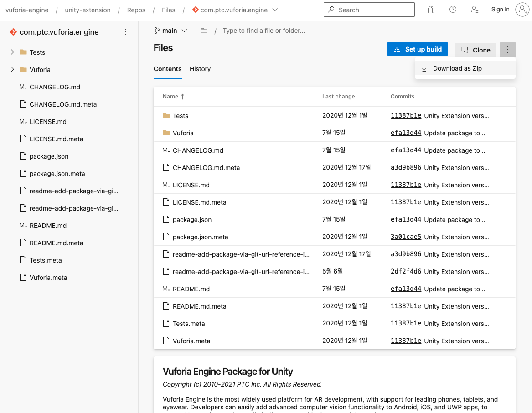Click the sort arrow next to Name column
This screenshot has height=413, width=532.
click(x=182, y=96)
